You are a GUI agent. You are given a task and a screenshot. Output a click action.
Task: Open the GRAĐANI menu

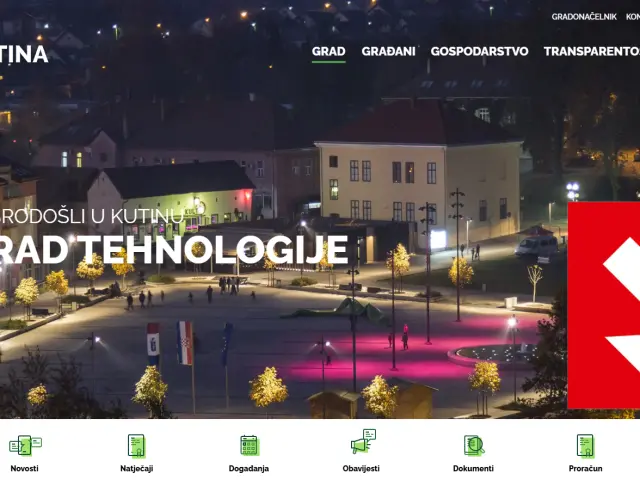click(x=388, y=51)
